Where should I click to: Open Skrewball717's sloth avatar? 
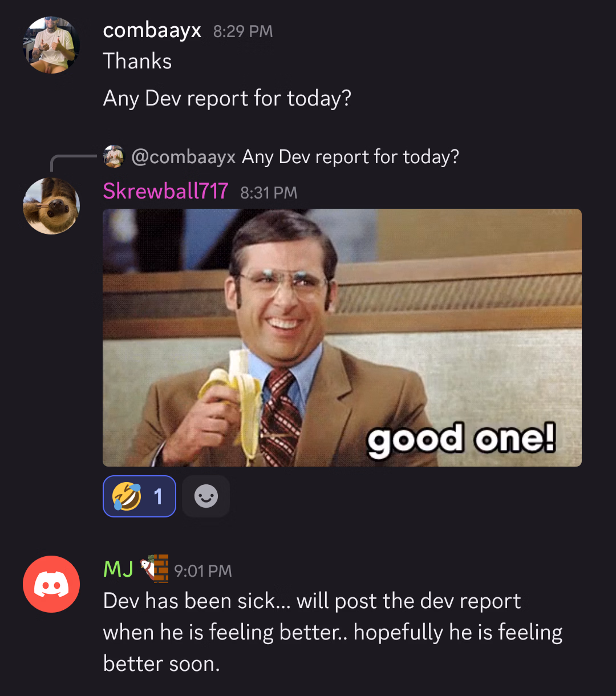(x=51, y=206)
